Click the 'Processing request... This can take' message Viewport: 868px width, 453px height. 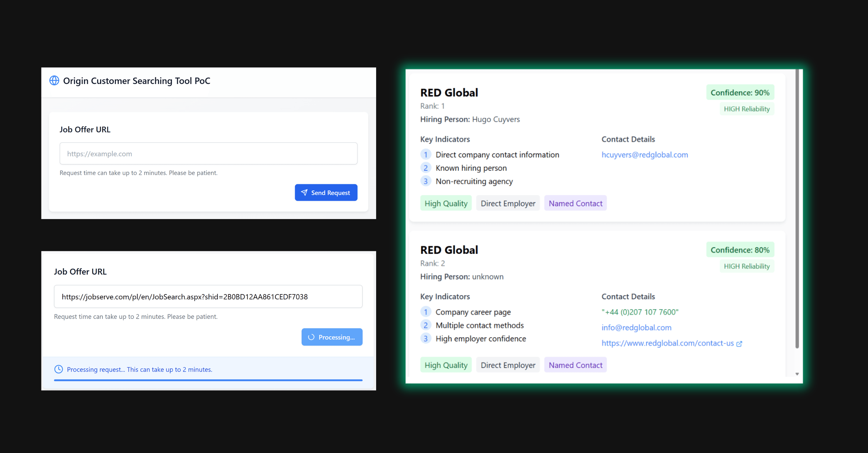click(139, 369)
